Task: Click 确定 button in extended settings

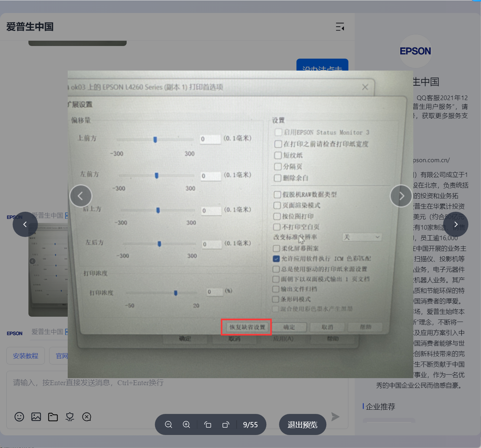Action: point(289,327)
